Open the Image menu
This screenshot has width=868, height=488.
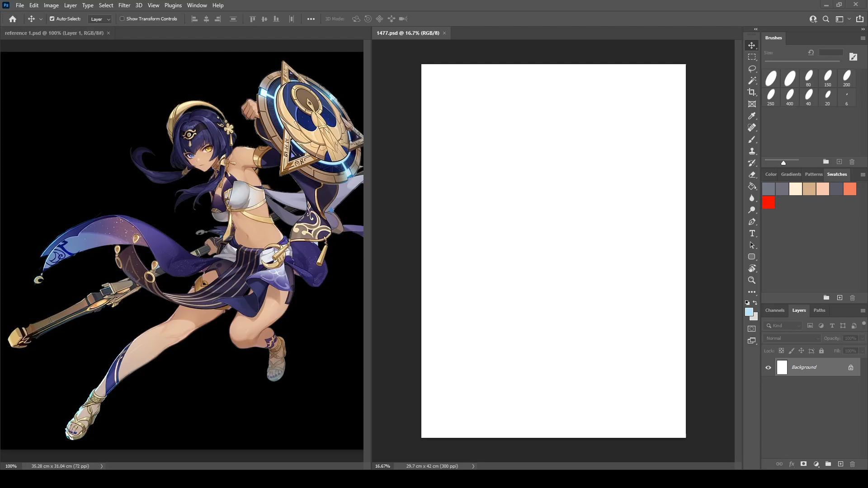51,5
